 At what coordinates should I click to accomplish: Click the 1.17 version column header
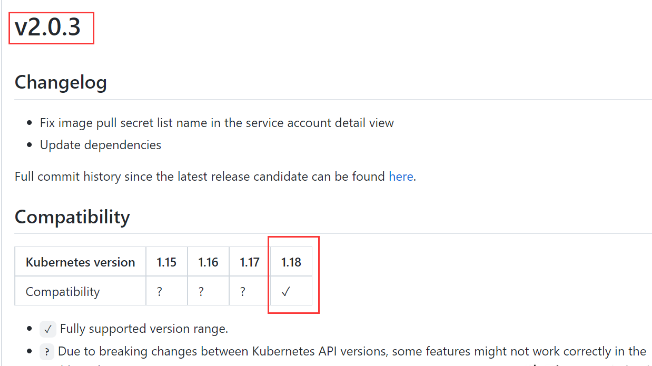click(x=249, y=262)
